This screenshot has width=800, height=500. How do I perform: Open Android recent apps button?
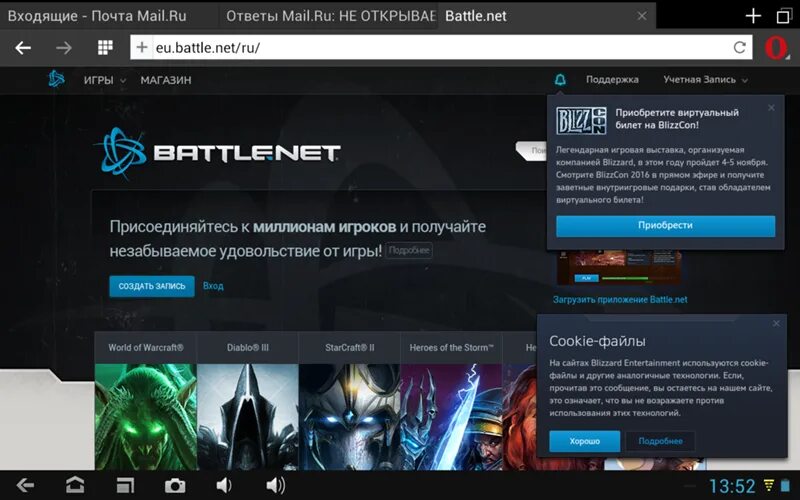point(125,485)
